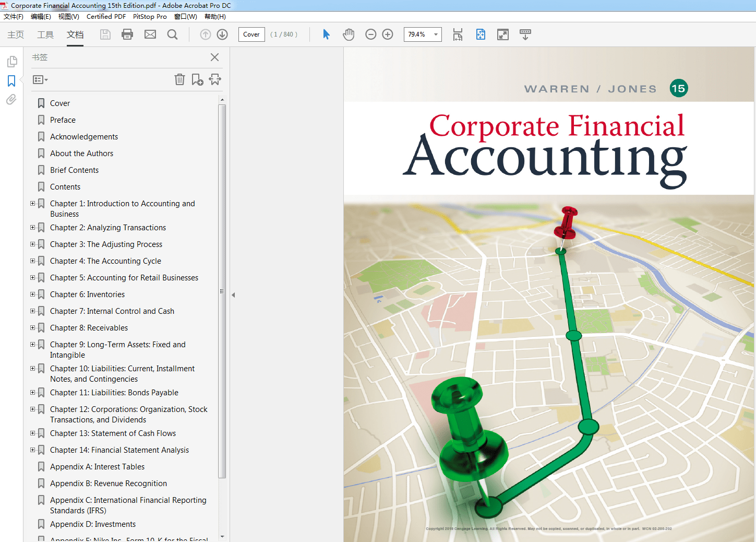This screenshot has width=756, height=542.
Task: Click the zoom out minus icon
Action: tap(371, 34)
